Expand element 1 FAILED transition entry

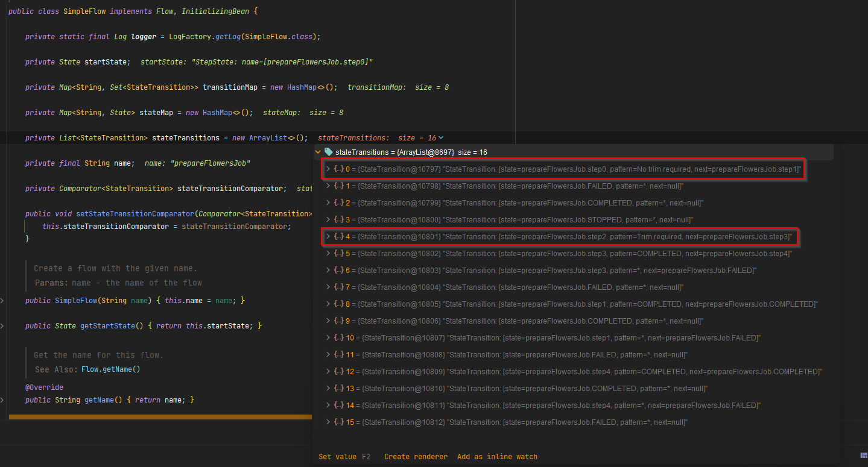pos(329,186)
